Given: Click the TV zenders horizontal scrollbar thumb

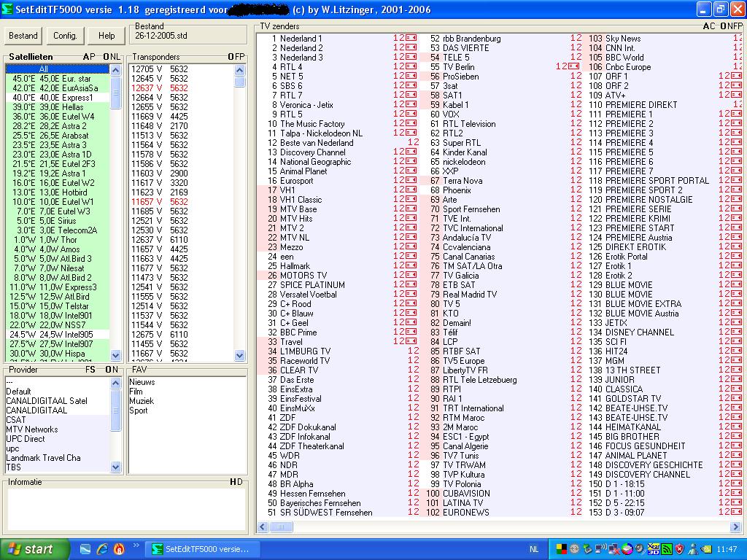Looking at the screenshot, I should click(281, 526).
